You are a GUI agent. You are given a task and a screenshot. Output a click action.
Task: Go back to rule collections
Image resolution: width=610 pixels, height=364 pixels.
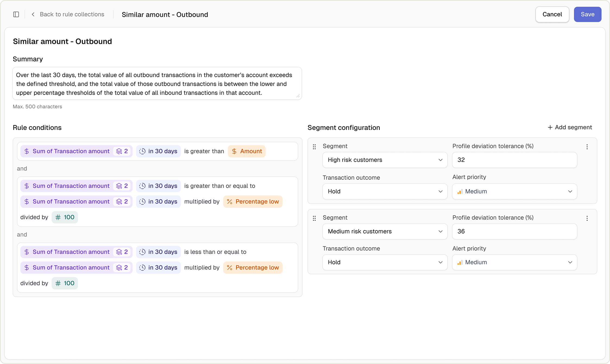click(68, 14)
